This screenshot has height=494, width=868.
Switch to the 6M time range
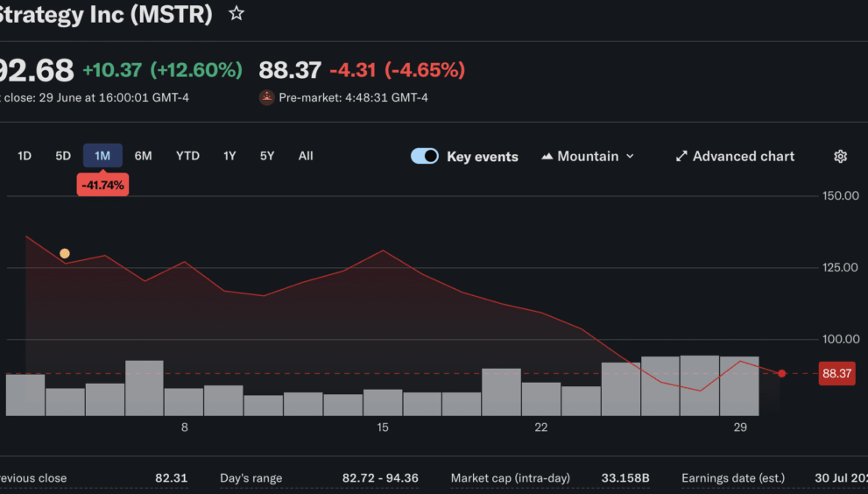(143, 156)
